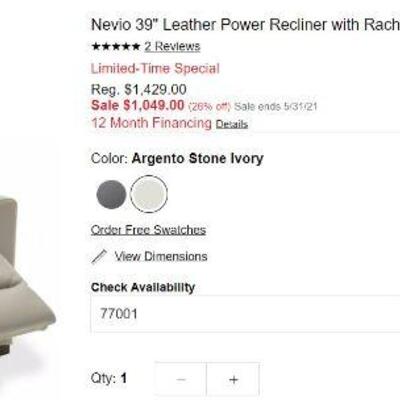Image resolution: width=400 pixels, height=400 pixels.
Task: Click the Reg. $1,429.00 price
Action: click(139, 90)
